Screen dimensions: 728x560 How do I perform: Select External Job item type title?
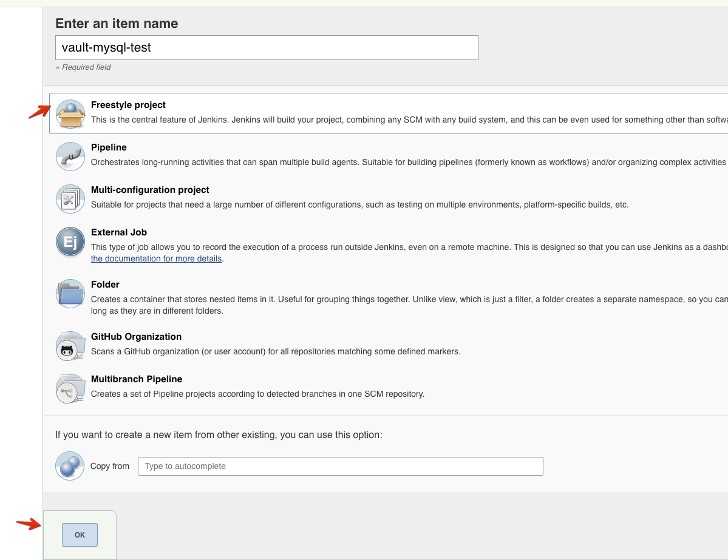119,232
